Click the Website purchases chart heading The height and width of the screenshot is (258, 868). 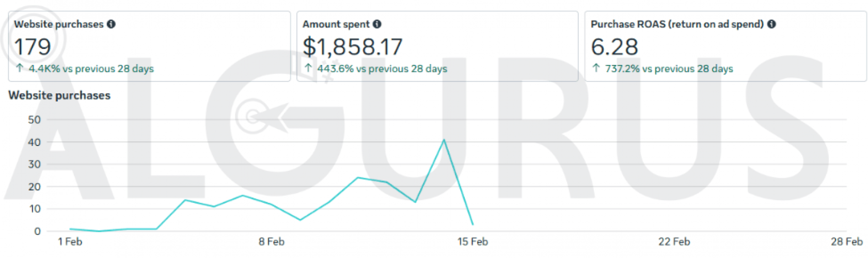[x=59, y=95]
